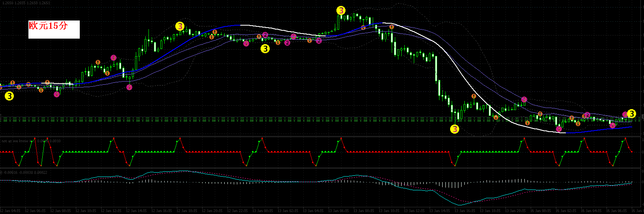The image size is (644, 214).
Task: Select the 12 Jan 14:15 axis label
Action: [x=136, y=211]
